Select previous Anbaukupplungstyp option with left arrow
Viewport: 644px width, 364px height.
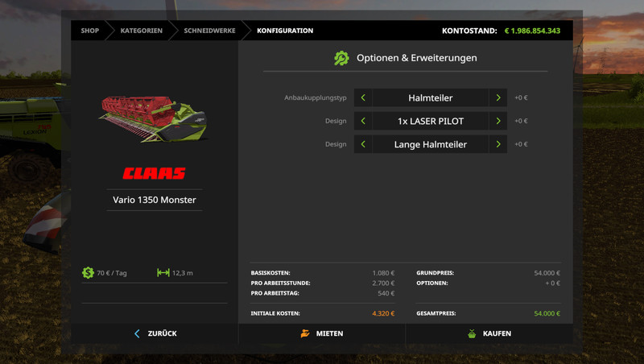pos(363,97)
